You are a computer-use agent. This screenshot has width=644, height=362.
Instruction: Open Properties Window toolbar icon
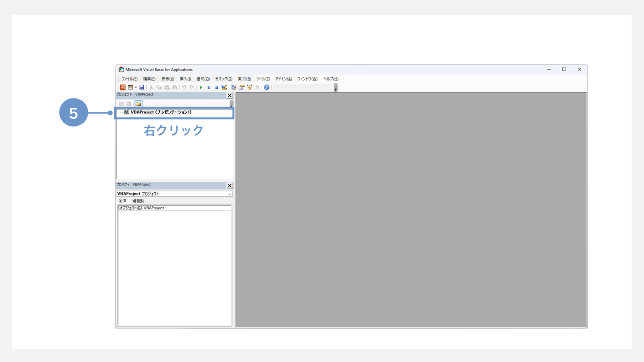coord(242,87)
